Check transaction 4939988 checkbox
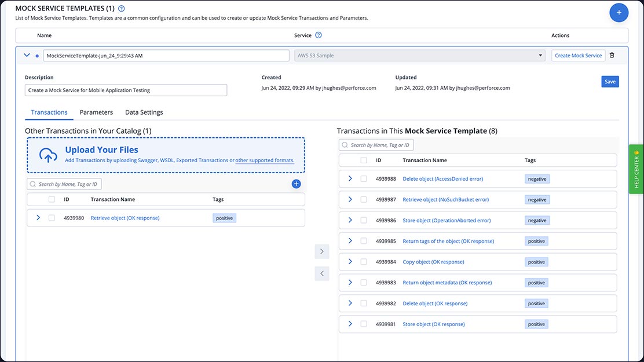Image resolution: width=644 pixels, height=362 pixels. pos(364,179)
